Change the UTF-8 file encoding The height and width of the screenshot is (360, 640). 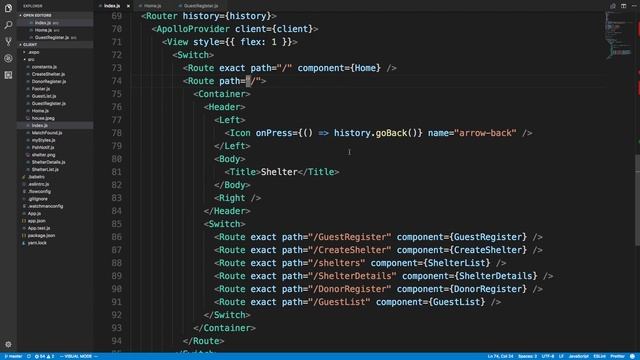(x=547, y=356)
